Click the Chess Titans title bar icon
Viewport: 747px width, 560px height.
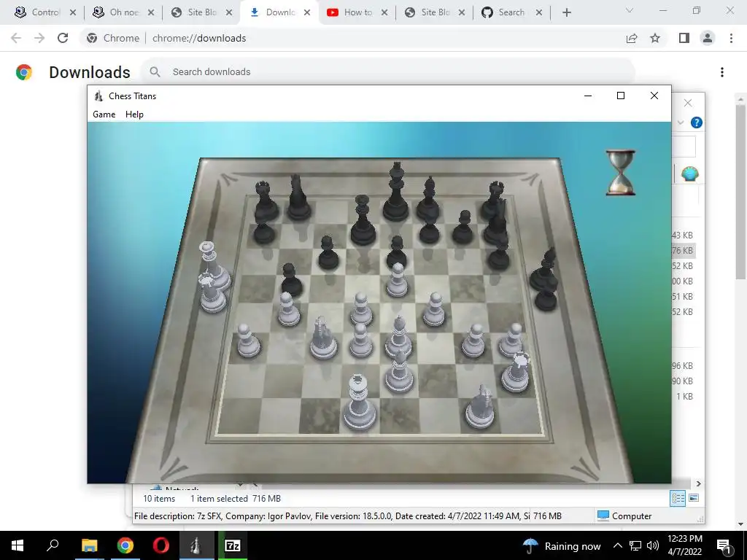click(98, 96)
